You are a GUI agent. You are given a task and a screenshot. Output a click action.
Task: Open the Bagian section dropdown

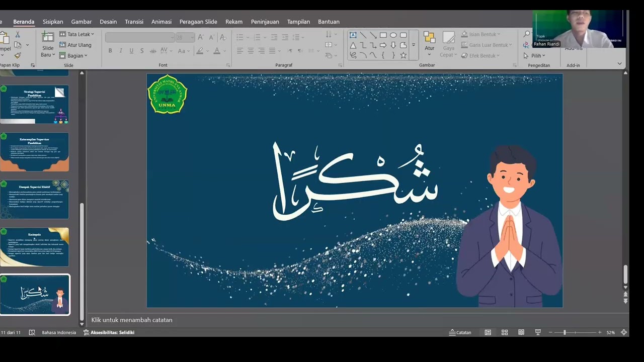point(73,55)
